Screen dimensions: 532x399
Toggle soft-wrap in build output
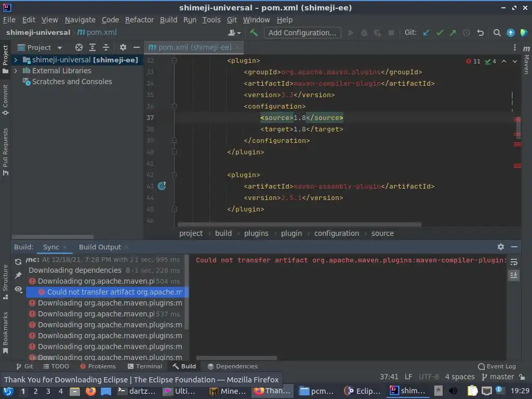[x=514, y=262]
